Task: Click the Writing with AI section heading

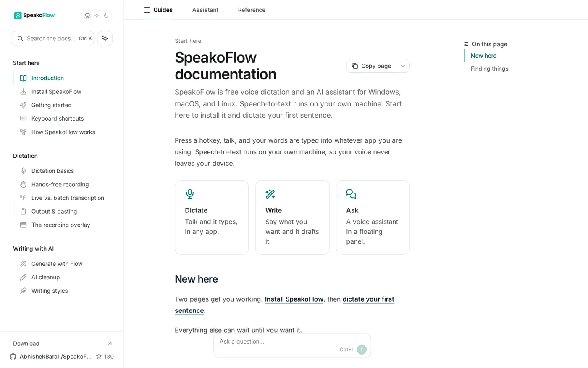Action: (33, 249)
